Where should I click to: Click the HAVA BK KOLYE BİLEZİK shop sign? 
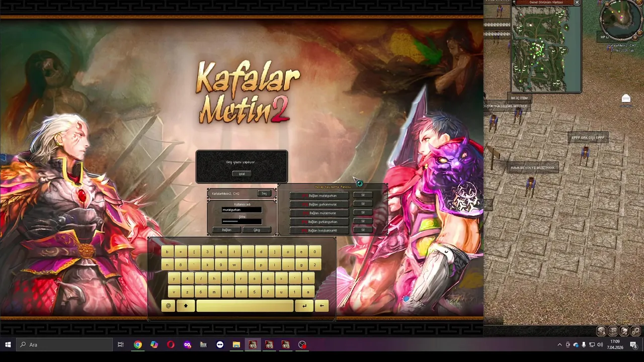pyautogui.click(x=533, y=168)
